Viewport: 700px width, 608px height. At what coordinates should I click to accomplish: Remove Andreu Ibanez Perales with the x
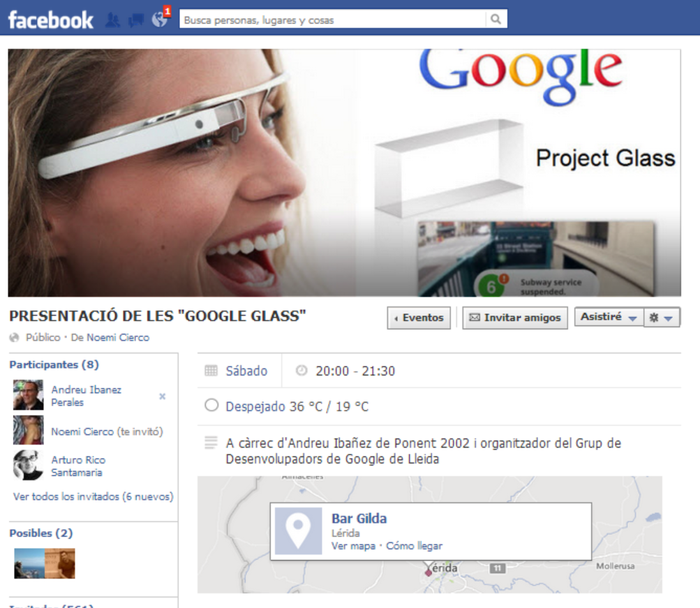(163, 396)
